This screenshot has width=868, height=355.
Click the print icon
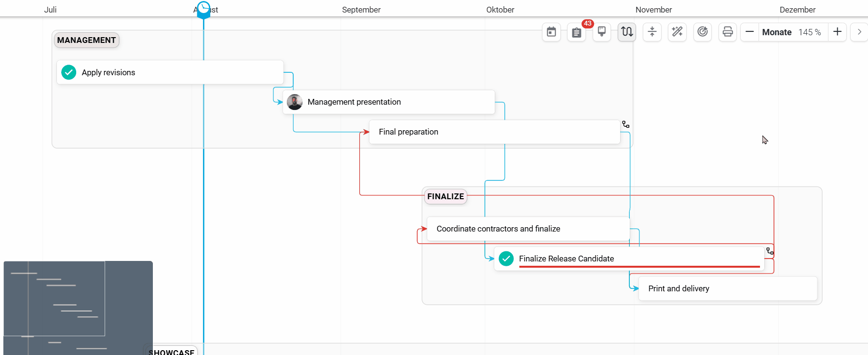click(x=728, y=32)
